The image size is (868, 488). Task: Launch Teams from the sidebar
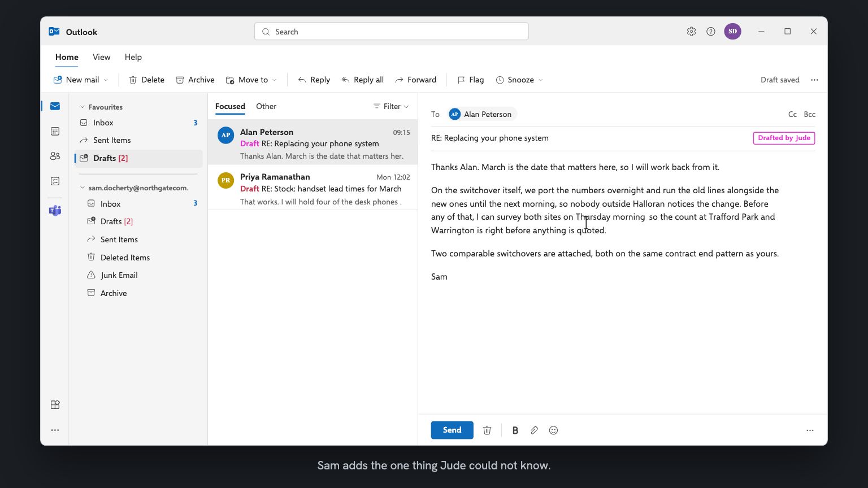click(x=55, y=211)
